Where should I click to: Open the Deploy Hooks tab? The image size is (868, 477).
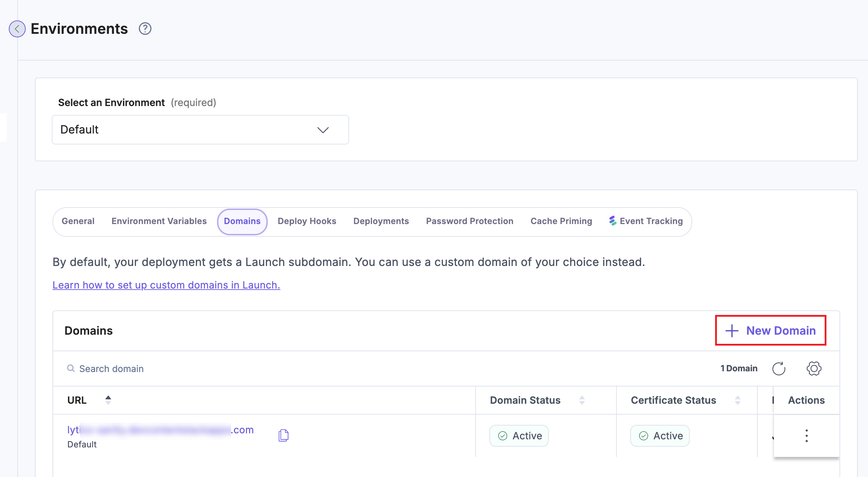pos(307,221)
